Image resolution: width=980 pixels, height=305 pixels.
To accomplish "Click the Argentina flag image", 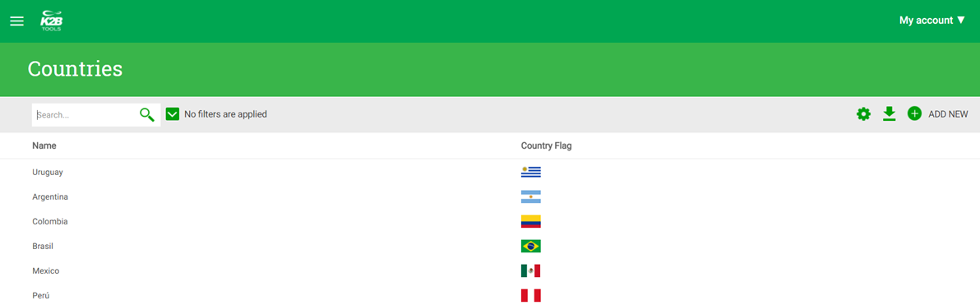I will (x=530, y=196).
